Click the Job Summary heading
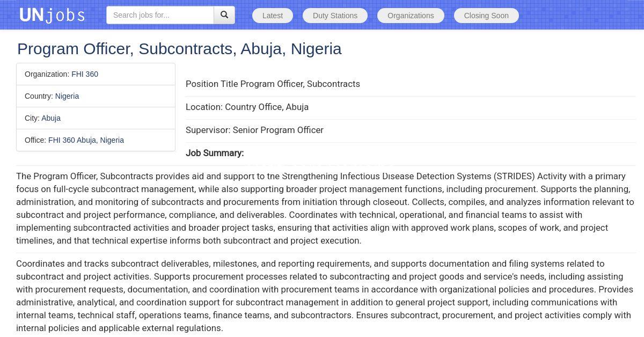The height and width of the screenshot is (337, 644). point(215,153)
